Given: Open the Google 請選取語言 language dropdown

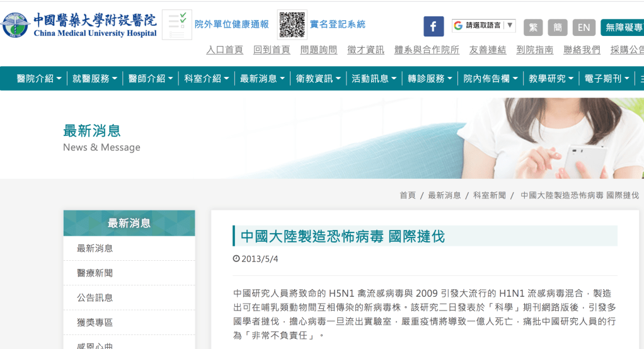Looking at the screenshot, I should [483, 26].
